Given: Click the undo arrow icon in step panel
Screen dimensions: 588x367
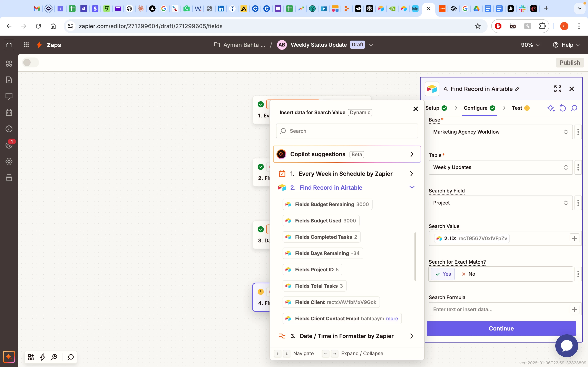Looking at the screenshot, I should coord(562,108).
